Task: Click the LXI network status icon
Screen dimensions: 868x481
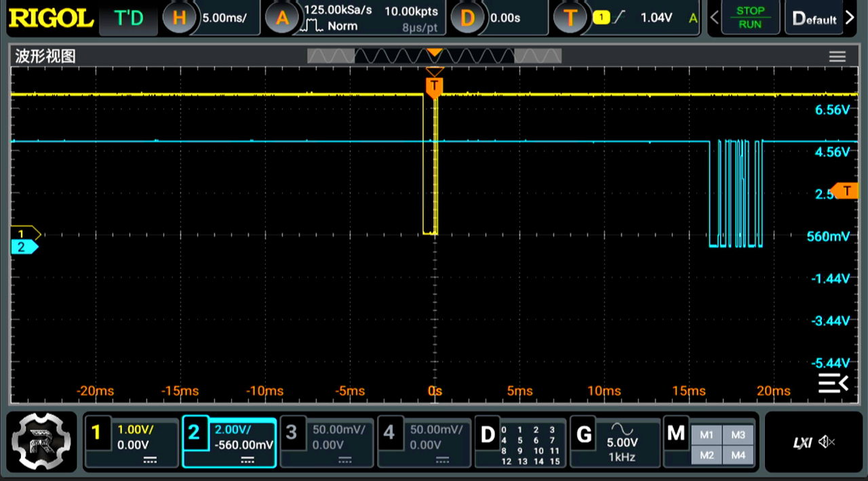Action: tap(802, 442)
